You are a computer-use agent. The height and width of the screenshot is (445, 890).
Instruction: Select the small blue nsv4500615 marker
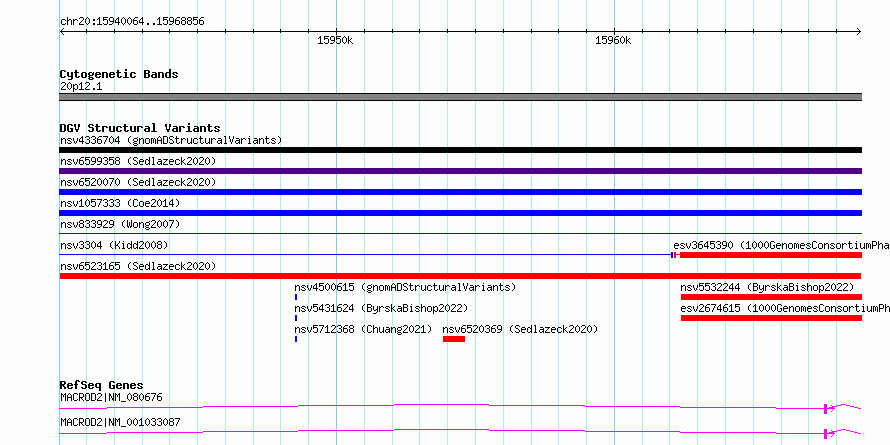[x=296, y=297]
